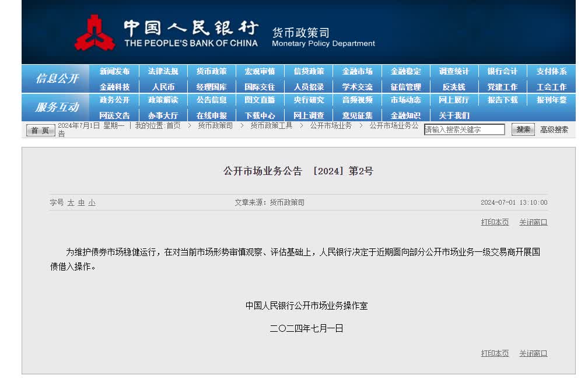Image resolution: width=588 pixels, height=386 pixels.
Task: Open 银行会计 menu item
Action: (502, 71)
